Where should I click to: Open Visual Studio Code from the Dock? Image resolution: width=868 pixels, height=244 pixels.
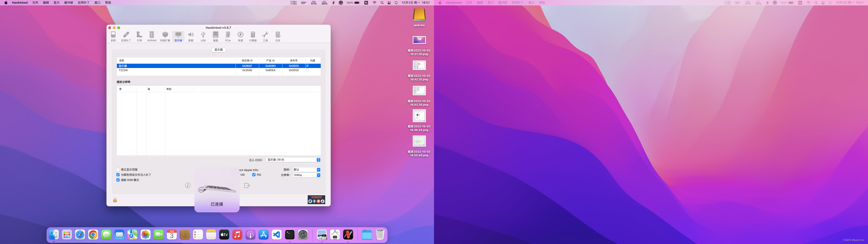pyautogui.click(x=277, y=235)
